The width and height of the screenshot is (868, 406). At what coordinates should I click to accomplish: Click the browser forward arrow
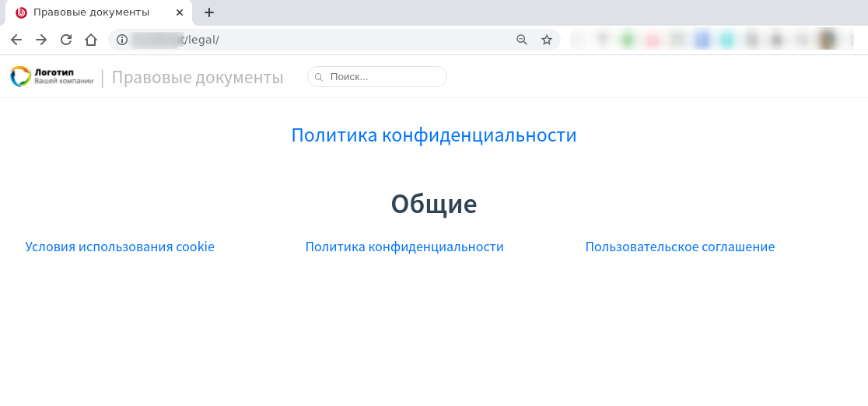pos(41,40)
